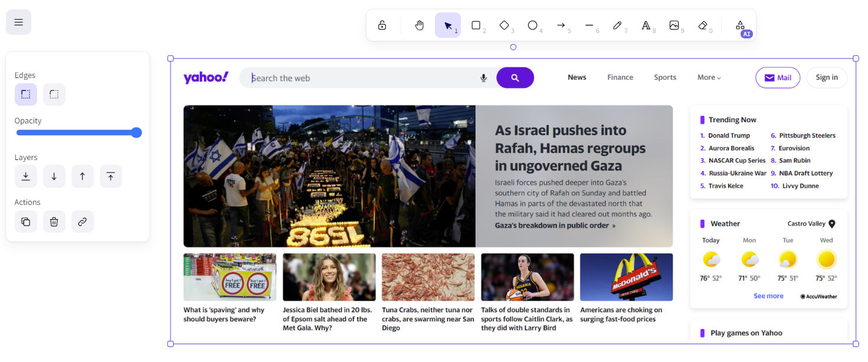
Task: Open the hamburger main menu
Action: click(18, 22)
